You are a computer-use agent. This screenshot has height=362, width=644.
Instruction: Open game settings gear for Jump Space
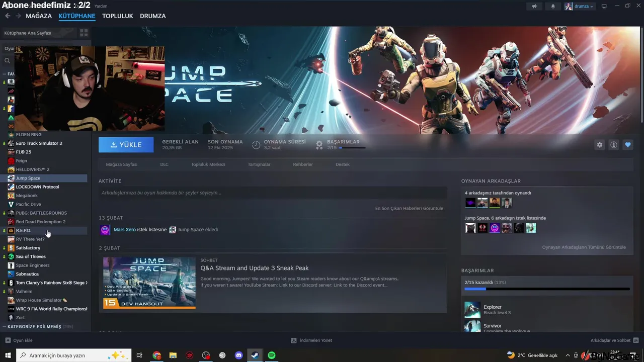click(600, 145)
